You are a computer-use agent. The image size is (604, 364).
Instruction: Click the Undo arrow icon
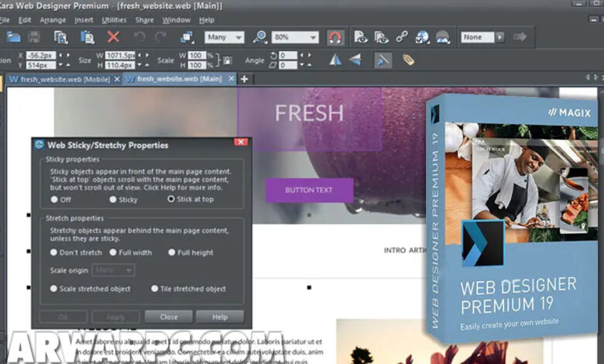coord(139,37)
